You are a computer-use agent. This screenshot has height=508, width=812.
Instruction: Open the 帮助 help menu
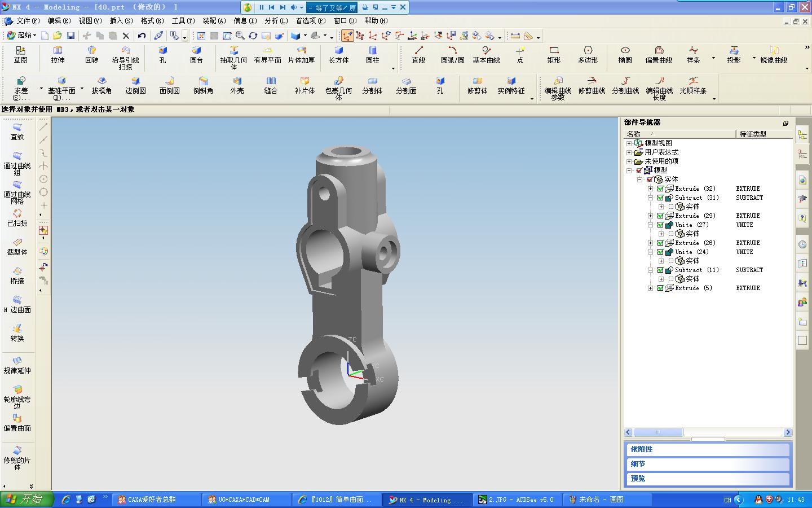click(x=376, y=21)
